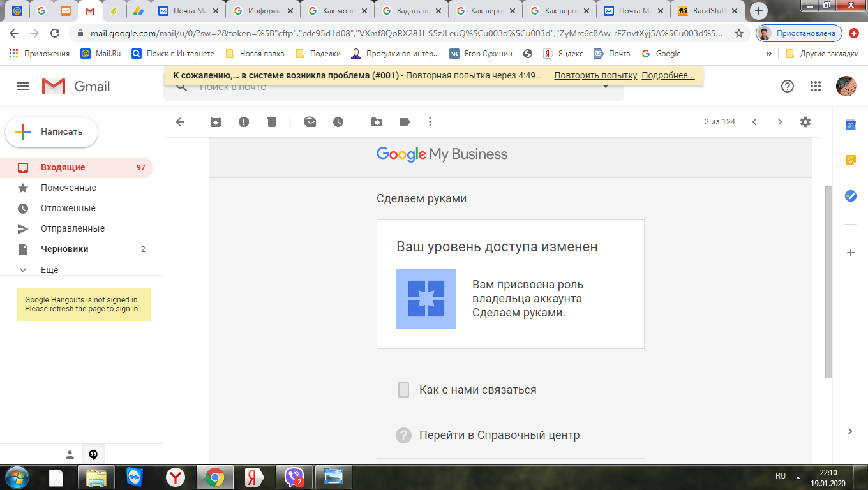
Task: Reload the page in Chrome
Action: 55,33
